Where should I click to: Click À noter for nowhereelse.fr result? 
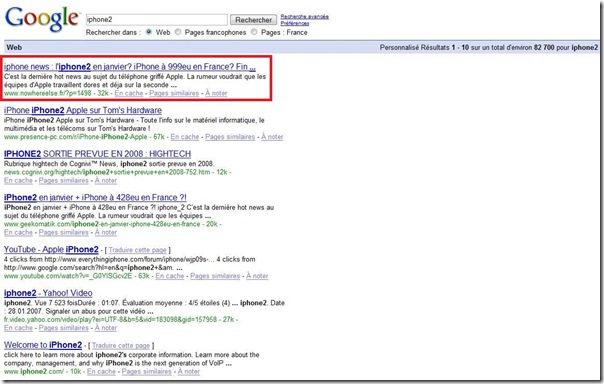tap(216, 93)
